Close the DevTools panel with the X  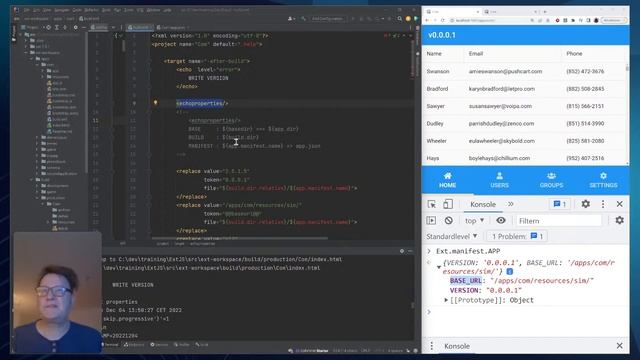click(620, 204)
